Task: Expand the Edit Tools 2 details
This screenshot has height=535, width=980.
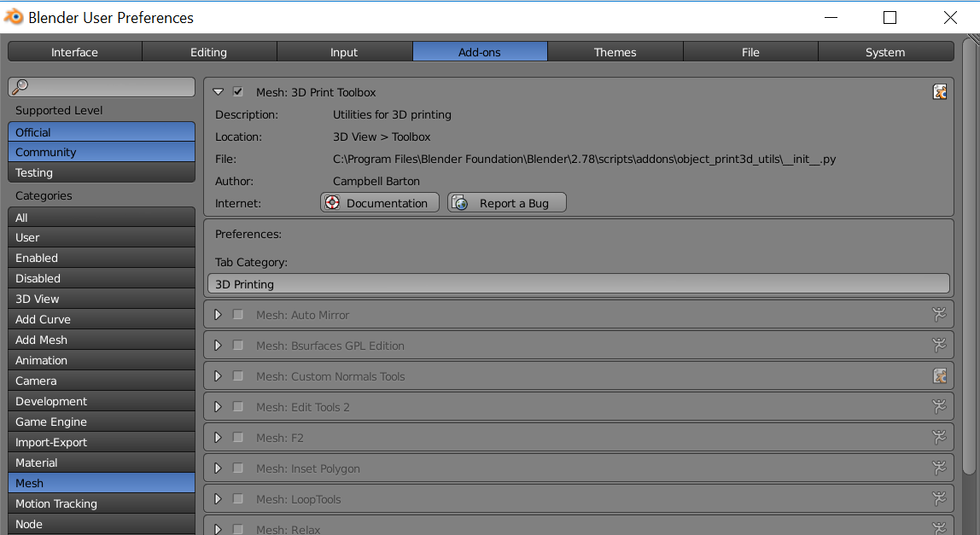Action: [x=219, y=406]
